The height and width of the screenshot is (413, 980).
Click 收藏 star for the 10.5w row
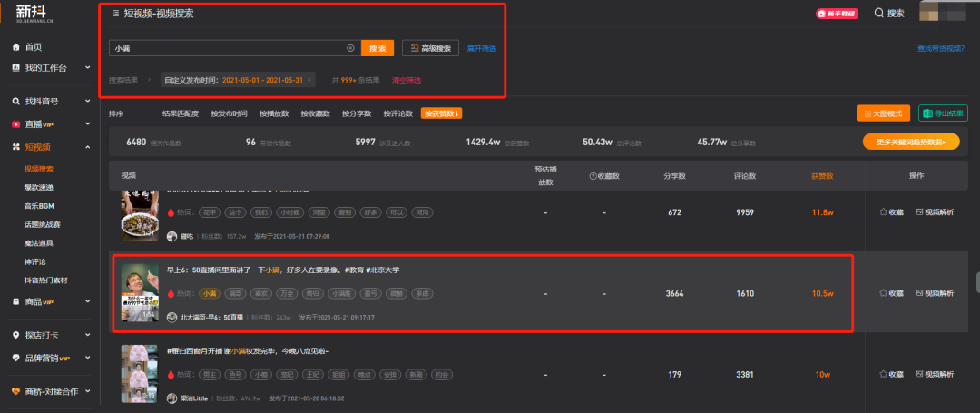pos(891,294)
